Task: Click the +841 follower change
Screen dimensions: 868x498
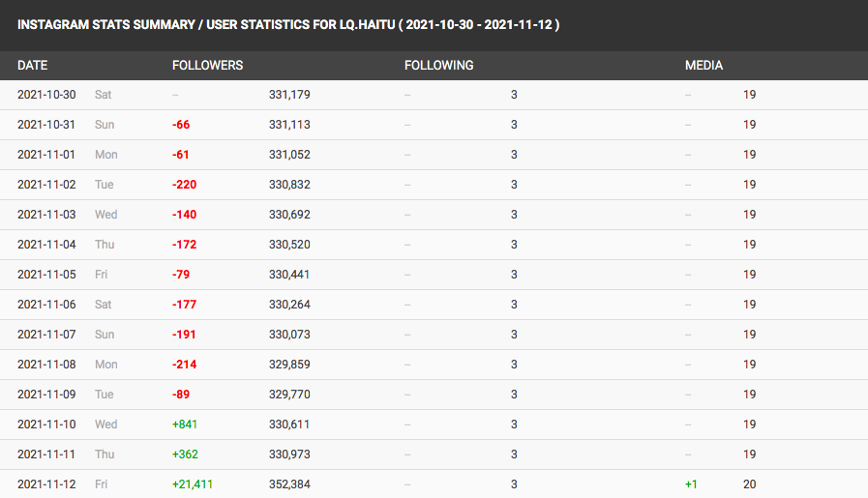Action: [x=185, y=425]
